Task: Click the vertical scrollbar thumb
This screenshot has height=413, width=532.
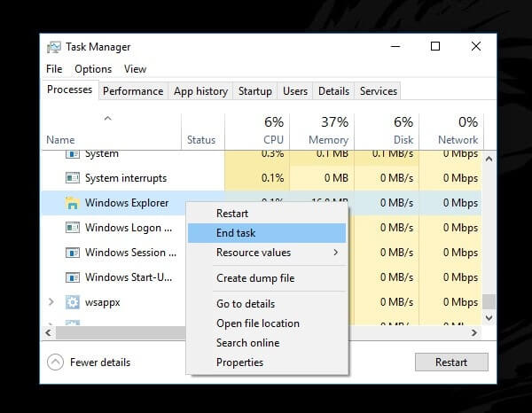Action: [x=489, y=301]
